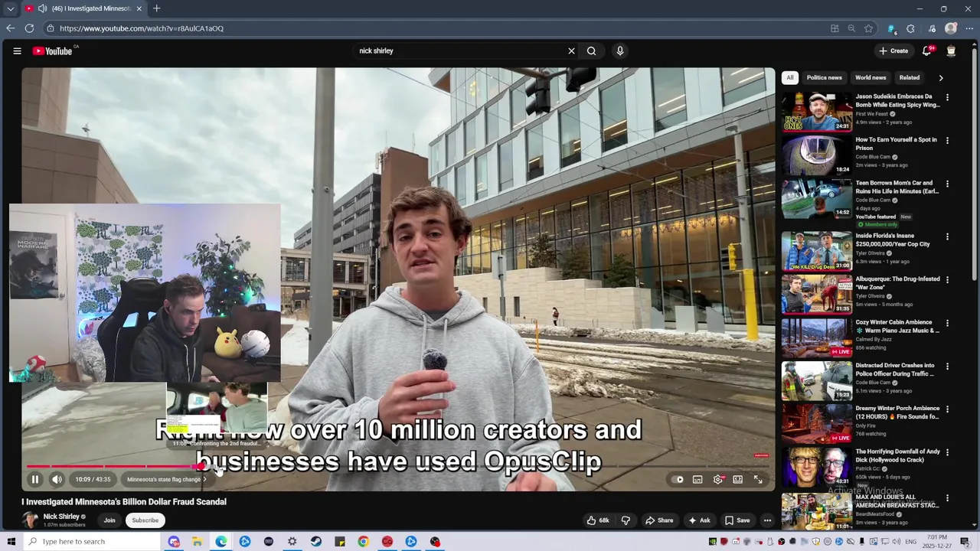Select the Politics news chip
The image size is (980, 551).
click(x=824, y=77)
